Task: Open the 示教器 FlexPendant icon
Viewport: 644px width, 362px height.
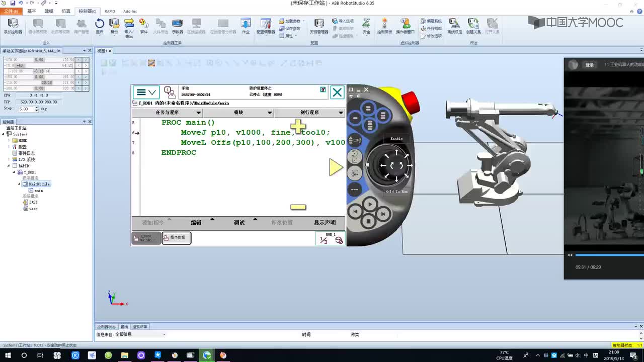Action: [x=177, y=26]
